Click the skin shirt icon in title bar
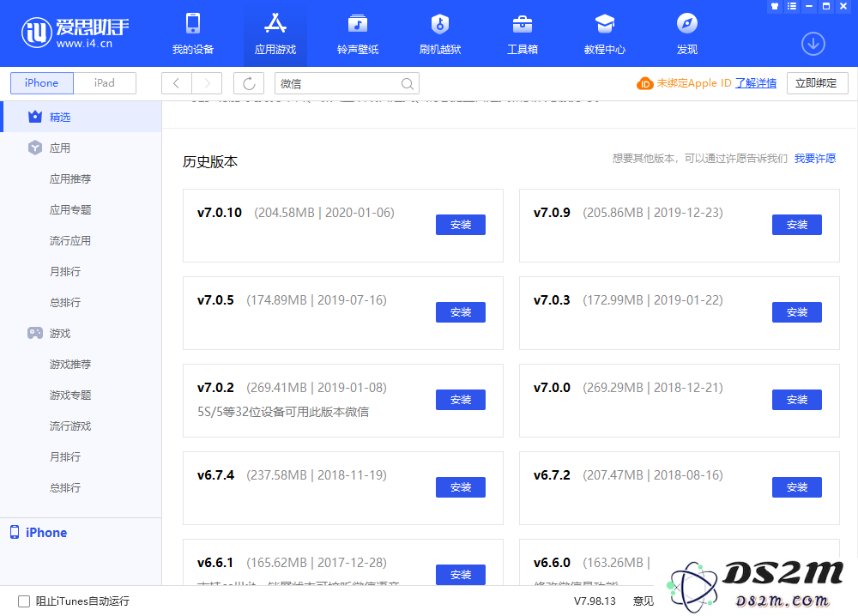858x616 pixels. 774,6
